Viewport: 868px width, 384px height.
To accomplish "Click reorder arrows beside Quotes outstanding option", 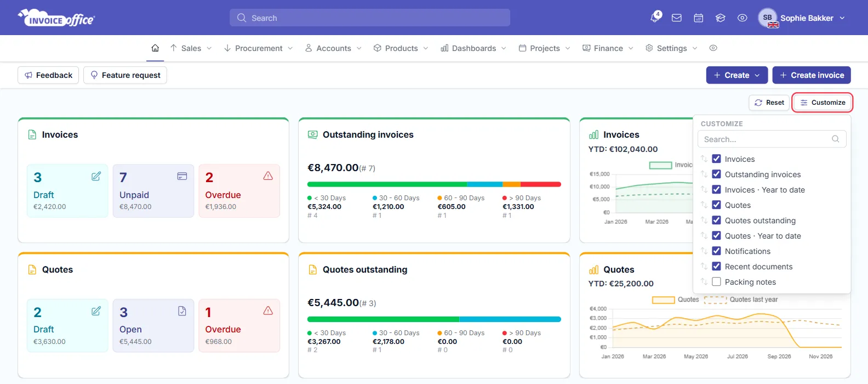I will pyautogui.click(x=704, y=221).
